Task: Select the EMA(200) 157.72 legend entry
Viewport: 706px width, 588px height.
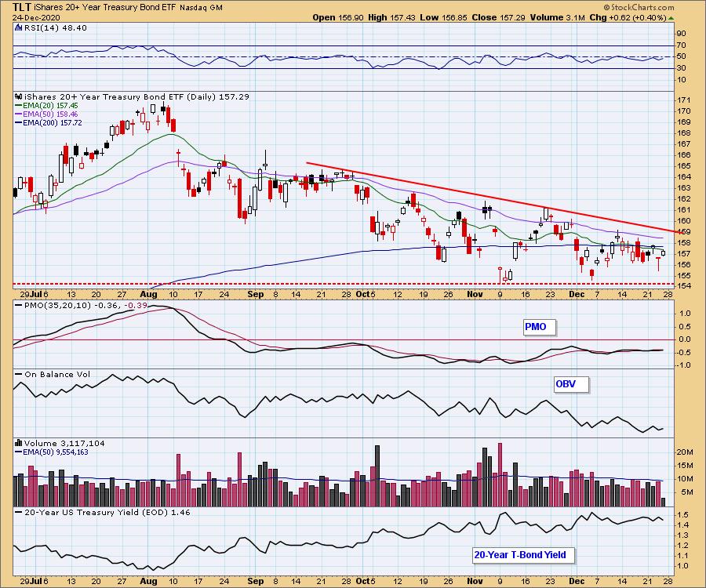Action: (x=49, y=123)
